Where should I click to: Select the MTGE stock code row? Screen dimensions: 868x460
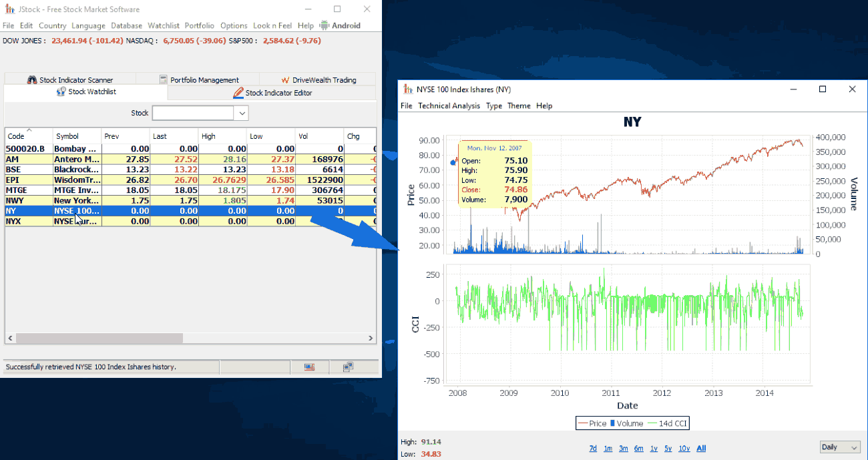click(190, 190)
